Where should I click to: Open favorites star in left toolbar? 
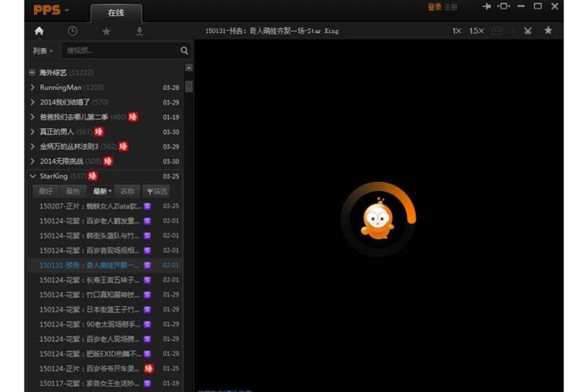[106, 31]
